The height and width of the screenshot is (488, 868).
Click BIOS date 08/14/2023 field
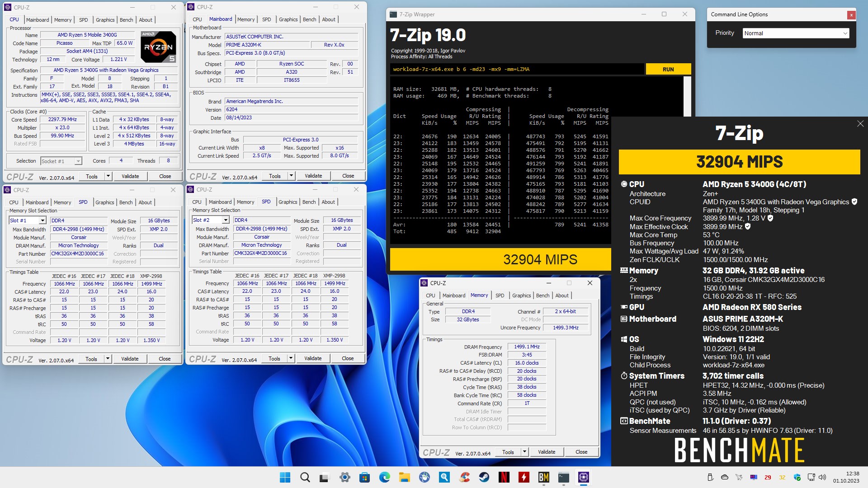coord(291,118)
